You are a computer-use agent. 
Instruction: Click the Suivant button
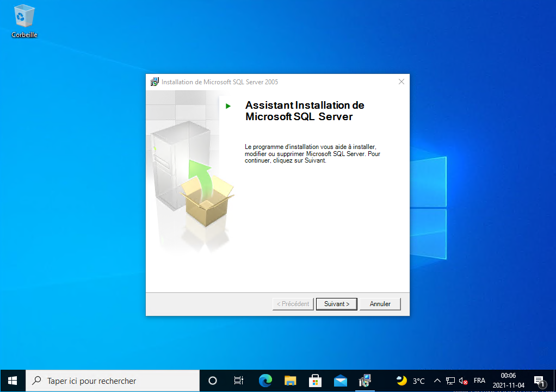click(336, 304)
